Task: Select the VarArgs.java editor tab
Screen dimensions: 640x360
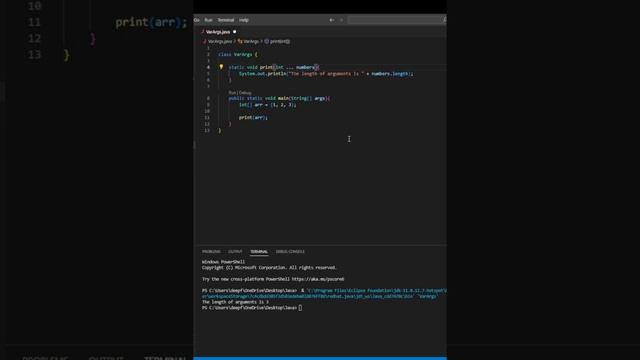Action: coord(218,32)
